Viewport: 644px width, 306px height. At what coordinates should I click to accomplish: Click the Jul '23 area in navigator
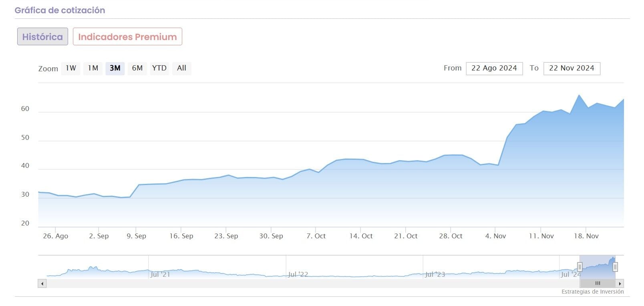[435, 274]
